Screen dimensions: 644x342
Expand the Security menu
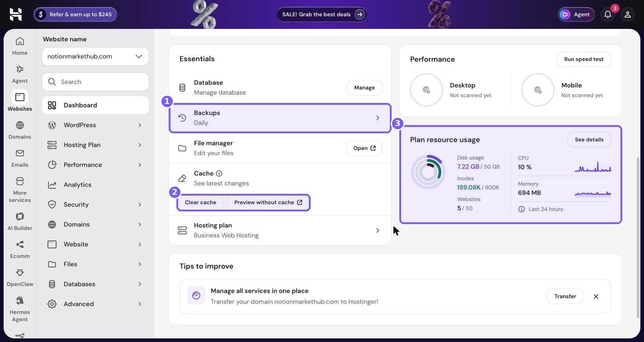pos(95,205)
